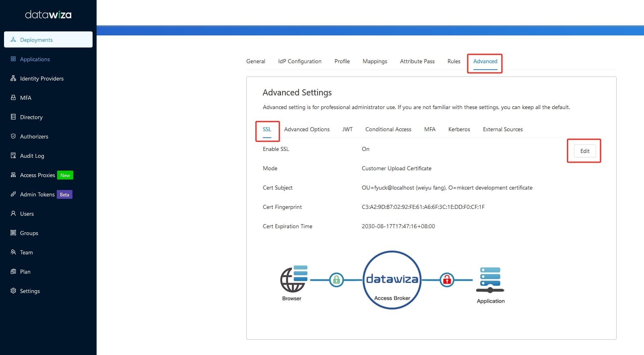The image size is (644, 355).
Task: Click the Team icon
Action: 13,252
